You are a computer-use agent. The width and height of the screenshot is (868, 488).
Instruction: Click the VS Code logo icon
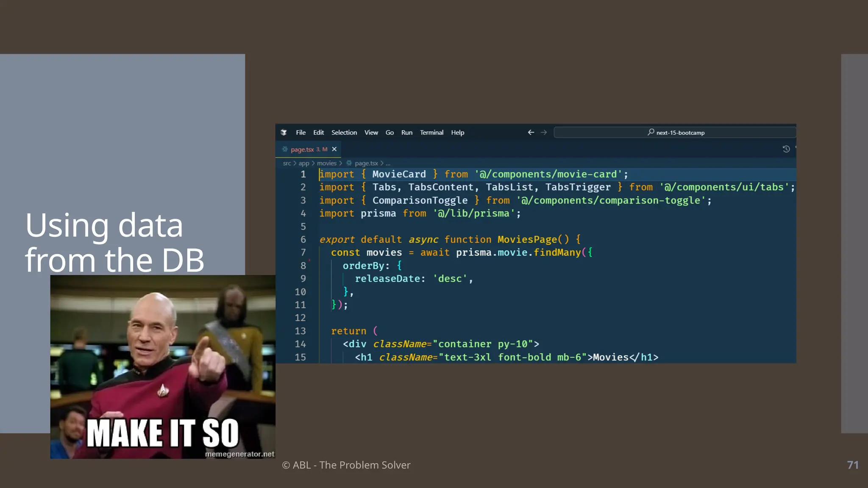click(x=284, y=133)
